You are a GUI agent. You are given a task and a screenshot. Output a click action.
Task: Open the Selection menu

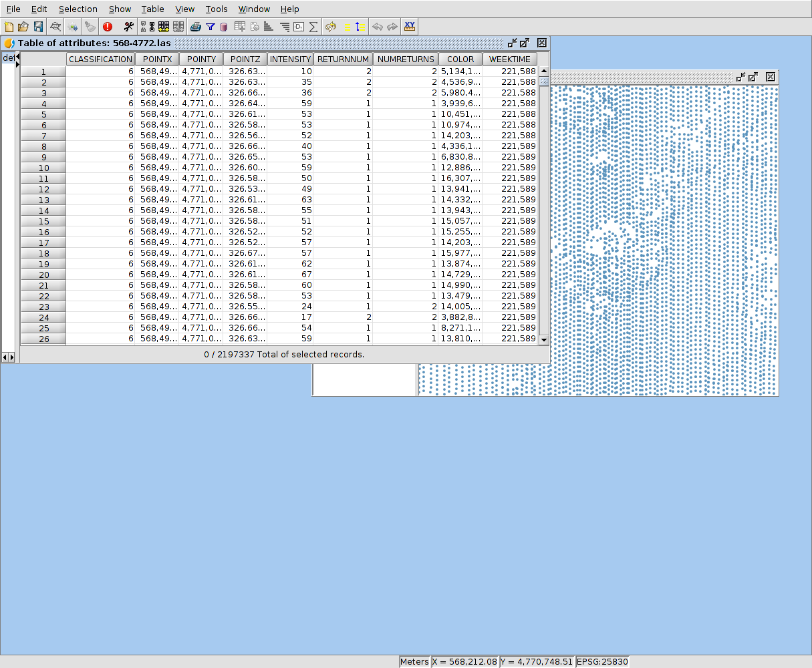pyautogui.click(x=78, y=9)
